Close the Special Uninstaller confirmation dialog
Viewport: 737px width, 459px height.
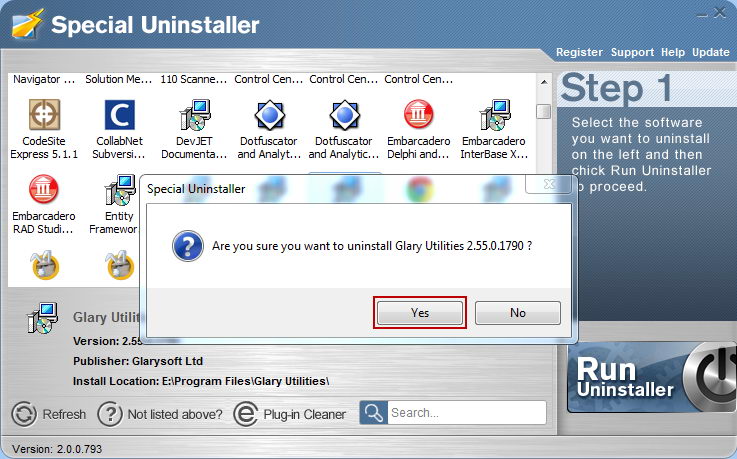[549, 184]
